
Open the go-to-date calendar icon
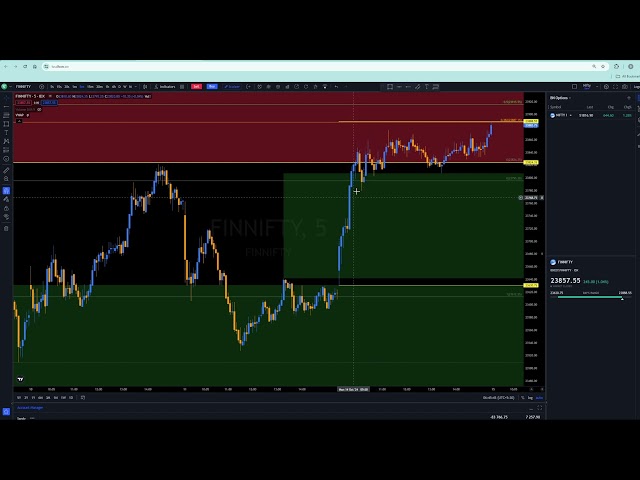tap(83, 398)
